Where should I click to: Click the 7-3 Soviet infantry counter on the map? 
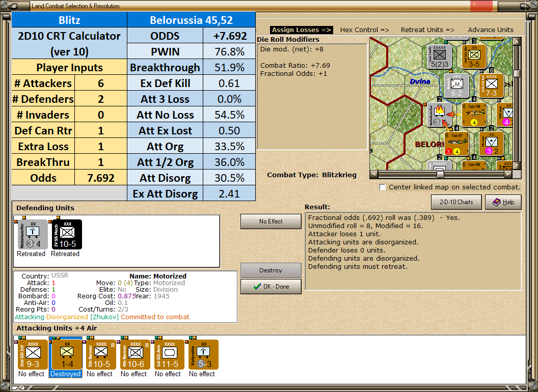pyautogui.click(x=491, y=86)
